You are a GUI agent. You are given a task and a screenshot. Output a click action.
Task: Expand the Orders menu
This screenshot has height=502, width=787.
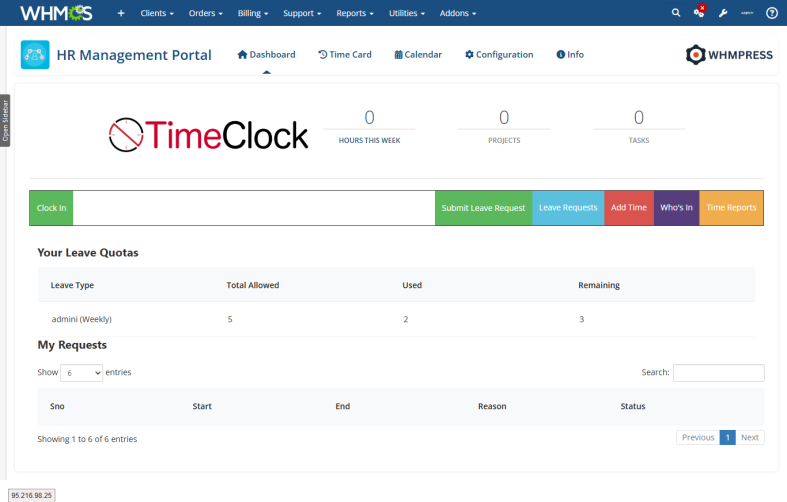[x=206, y=13]
